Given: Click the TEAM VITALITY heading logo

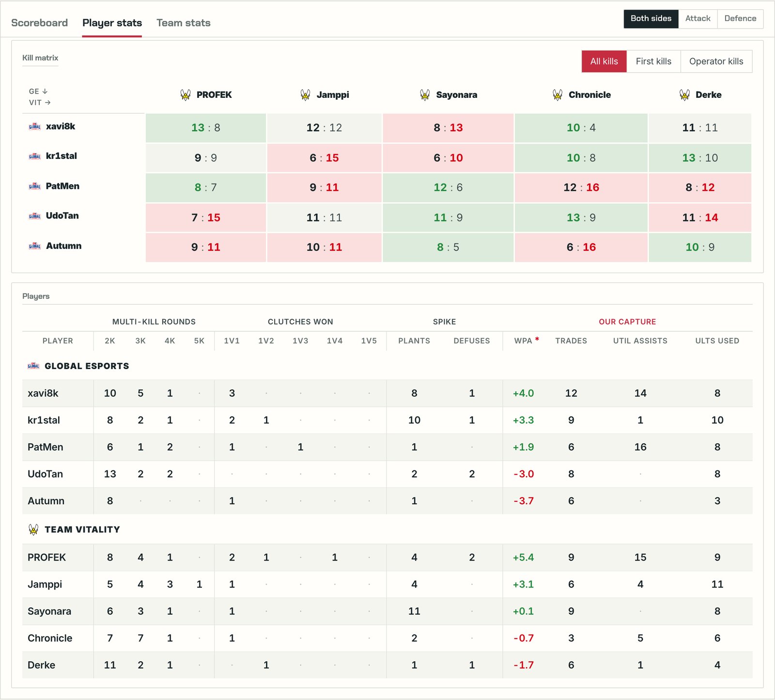Looking at the screenshot, I should 33,529.
